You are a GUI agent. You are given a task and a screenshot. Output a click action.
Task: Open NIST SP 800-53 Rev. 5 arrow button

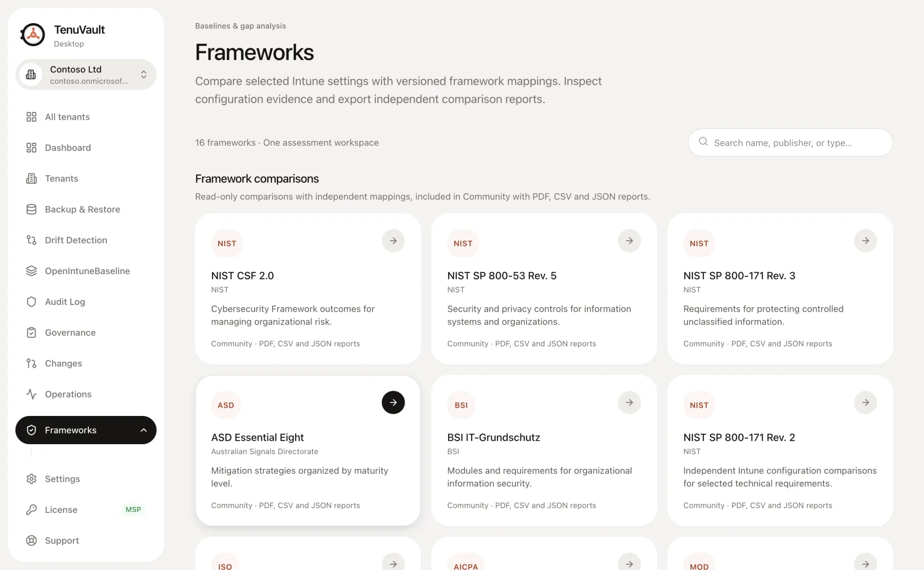click(x=629, y=241)
